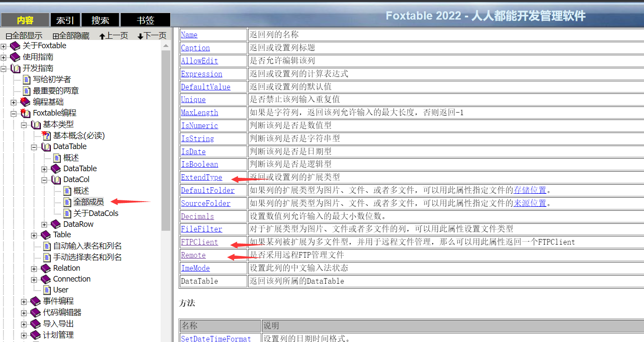Collapse the DataCol tree node

point(44,179)
